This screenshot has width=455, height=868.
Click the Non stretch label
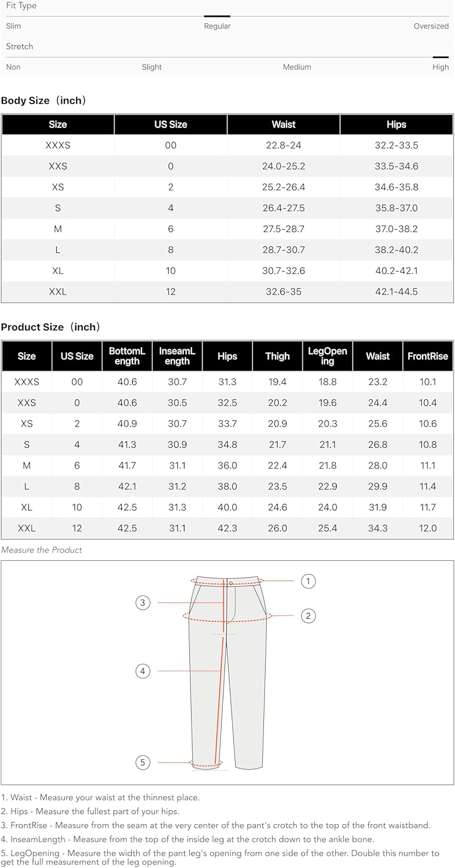click(x=13, y=67)
